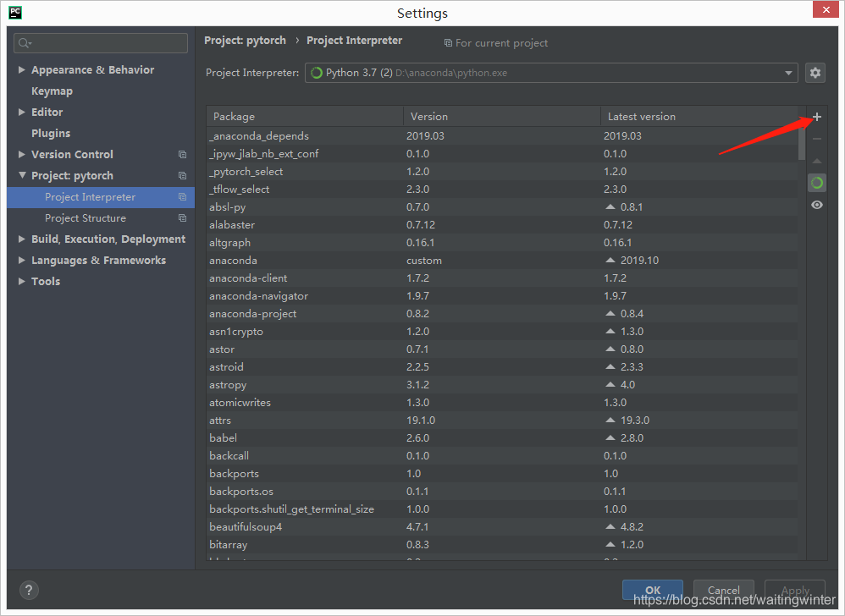This screenshot has width=845, height=616.
Task: Select the _ipyw_jlab_nb_ext_conf row
Action: tap(502, 153)
